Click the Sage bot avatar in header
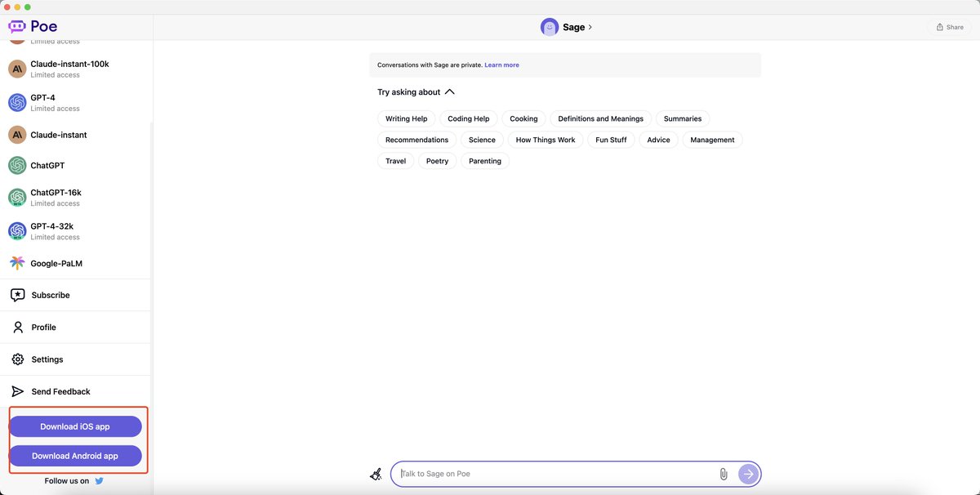This screenshot has height=495, width=980. coord(550,27)
